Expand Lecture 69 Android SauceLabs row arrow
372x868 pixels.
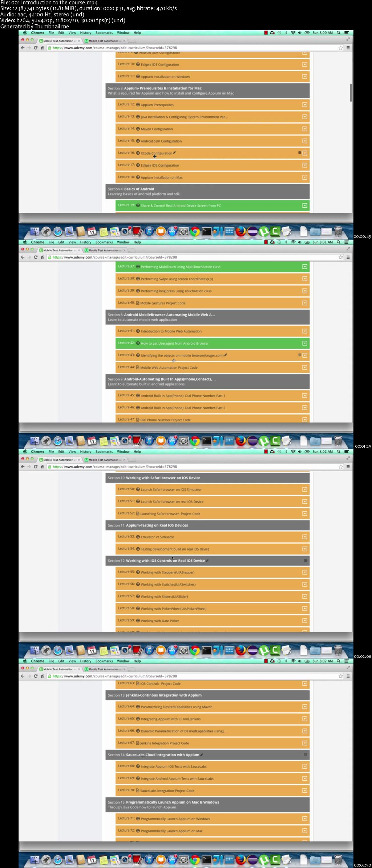[x=305, y=778]
